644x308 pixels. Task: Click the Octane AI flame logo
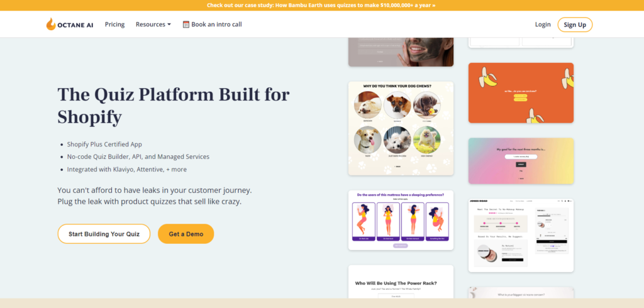(x=51, y=25)
